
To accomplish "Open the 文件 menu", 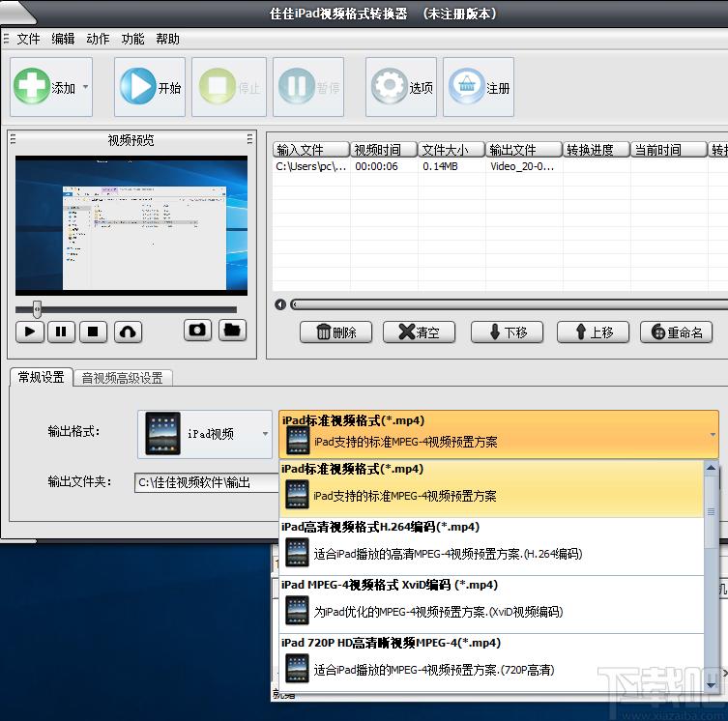I will coord(28,39).
